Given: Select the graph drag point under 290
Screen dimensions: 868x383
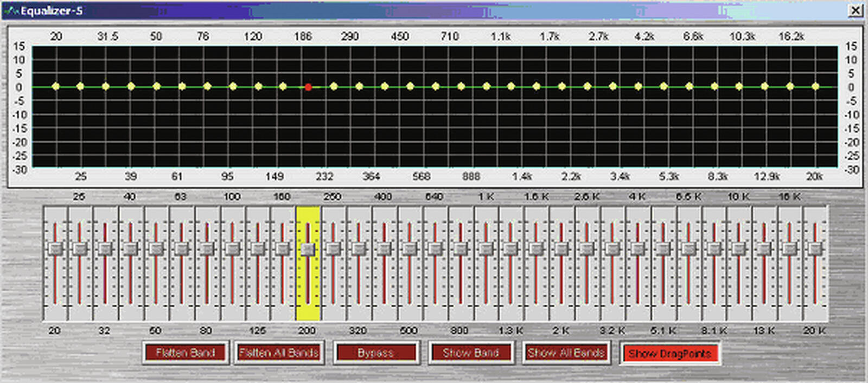Looking at the screenshot, I should (x=359, y=86).
